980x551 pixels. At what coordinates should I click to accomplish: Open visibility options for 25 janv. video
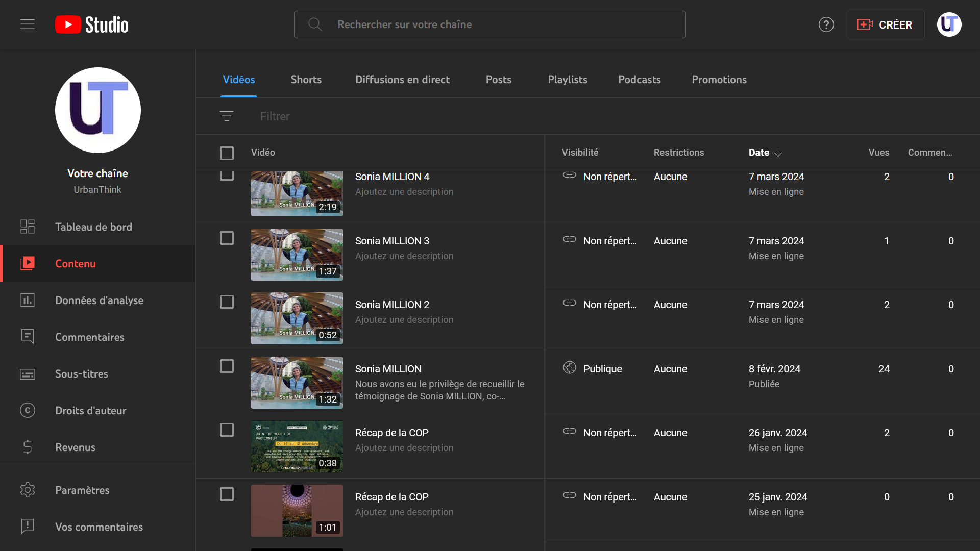[610, 497]
